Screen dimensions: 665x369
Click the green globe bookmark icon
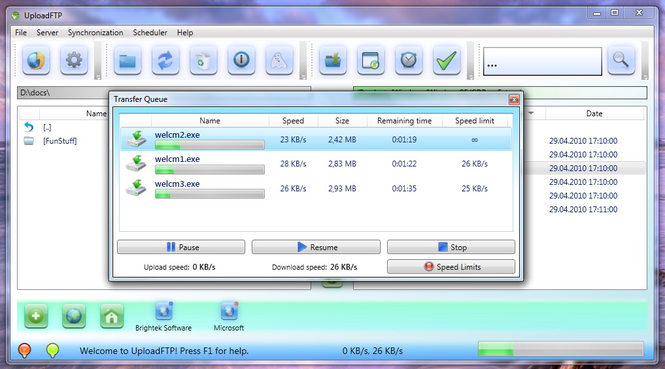pyautogui.click(x=74, y=316)
